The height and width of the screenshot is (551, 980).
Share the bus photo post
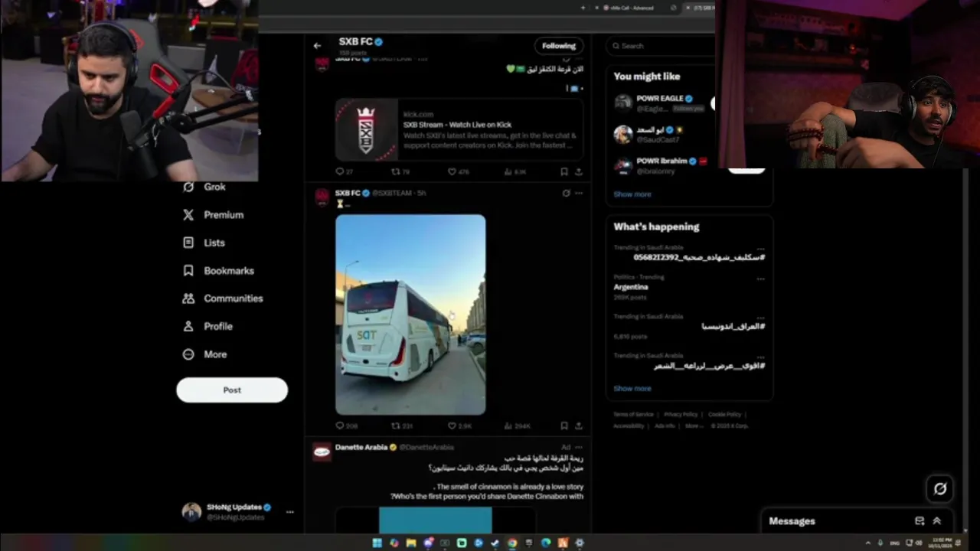578,425
